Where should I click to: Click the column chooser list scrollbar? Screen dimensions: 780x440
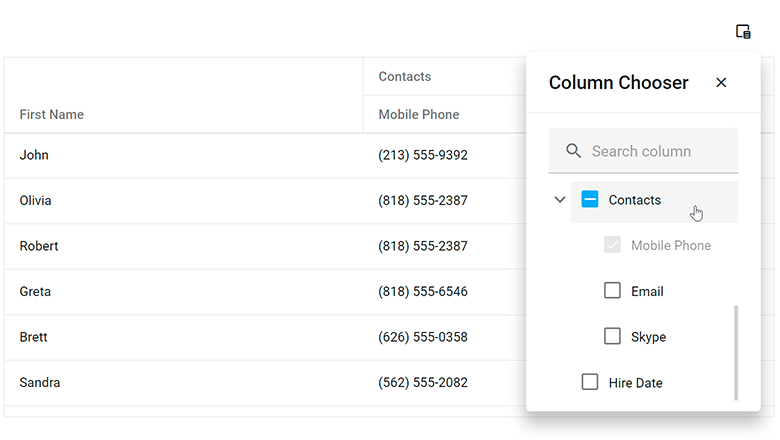pos(736,352)
